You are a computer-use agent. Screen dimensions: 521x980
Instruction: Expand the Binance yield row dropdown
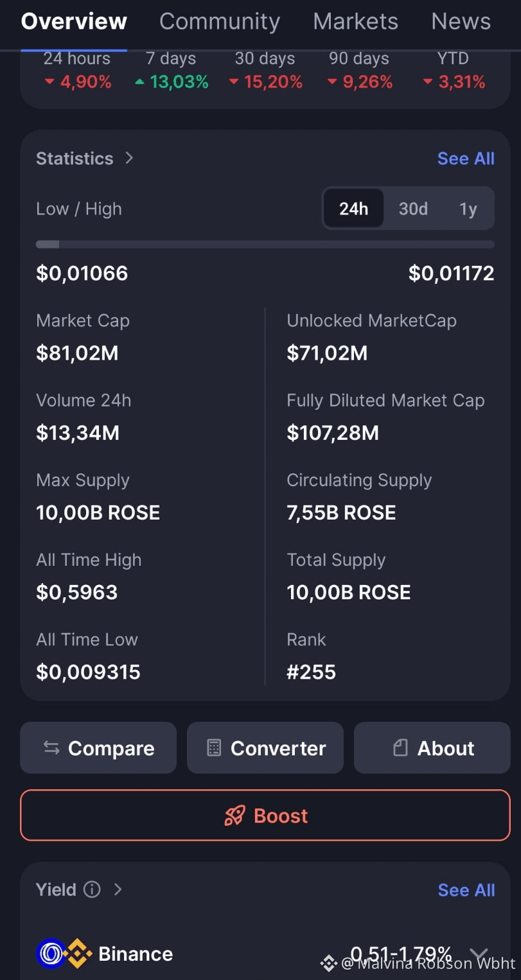pos(479,954)
